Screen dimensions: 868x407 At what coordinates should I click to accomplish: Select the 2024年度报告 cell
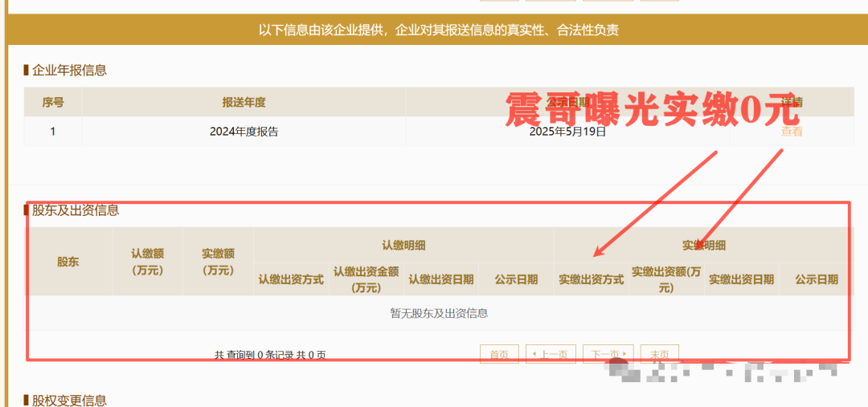244,132
